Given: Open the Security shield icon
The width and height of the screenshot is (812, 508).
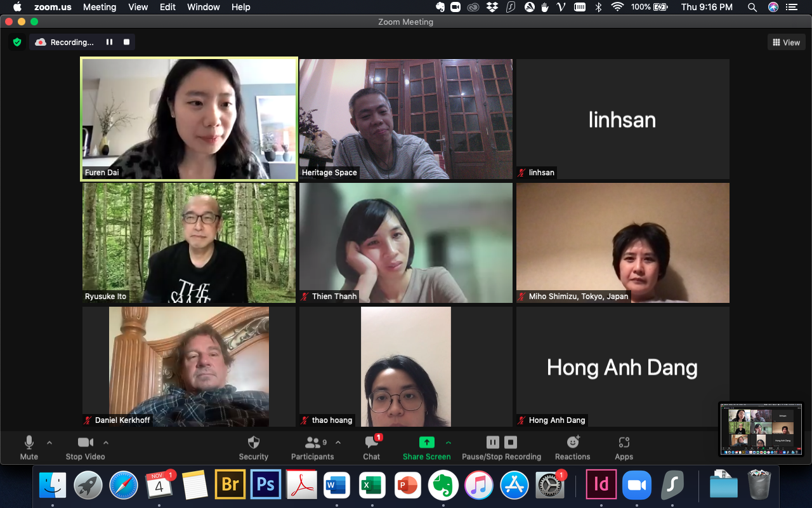Looking at the screenshot, I should pos(253,443).
